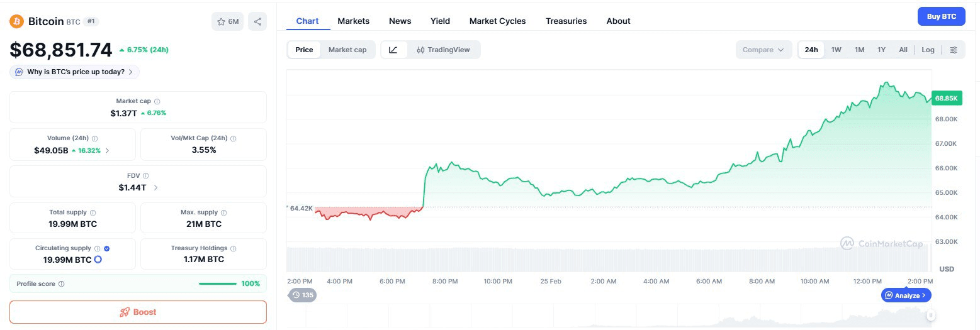Select the 1W time range
The height and width of the screenshot is (330, 980).
(x=836, y=50)
